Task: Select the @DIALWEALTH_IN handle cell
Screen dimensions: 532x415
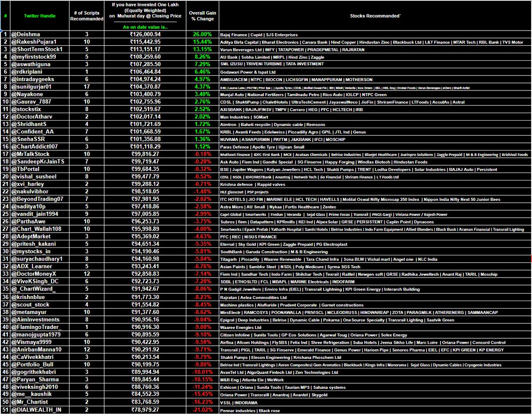Action: click(x=39, y=409)
